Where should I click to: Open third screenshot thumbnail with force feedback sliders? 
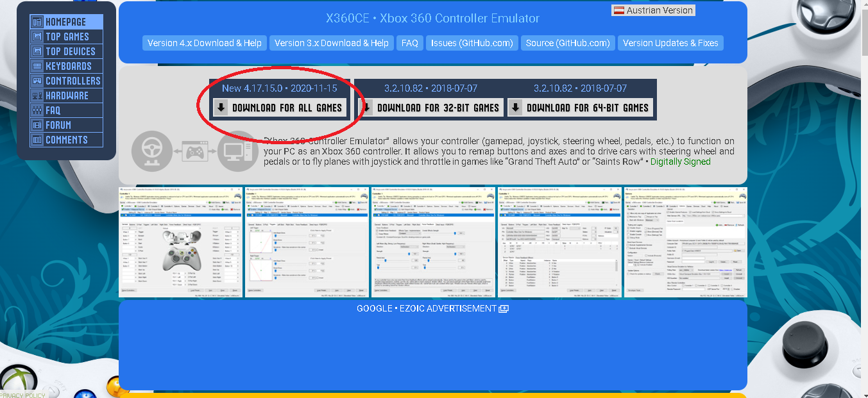433,242
